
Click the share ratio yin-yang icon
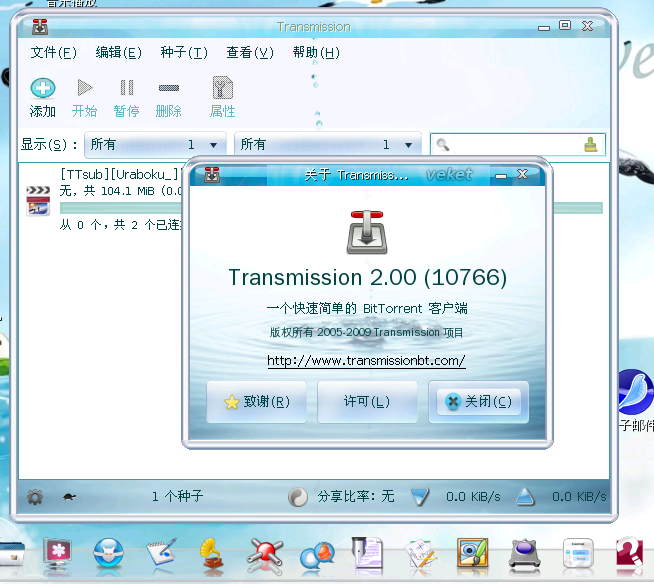pos(298,497)
